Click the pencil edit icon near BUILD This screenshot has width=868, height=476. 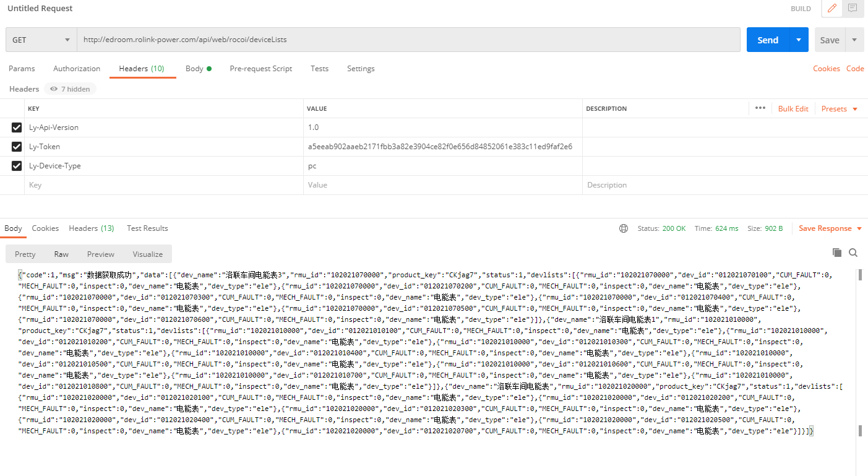831,9
